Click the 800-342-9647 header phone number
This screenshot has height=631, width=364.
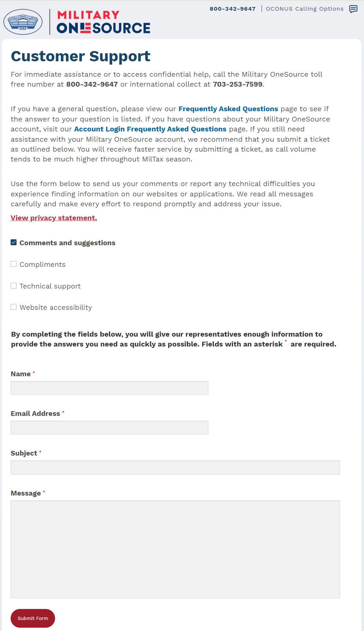click(x=233, y=9)
